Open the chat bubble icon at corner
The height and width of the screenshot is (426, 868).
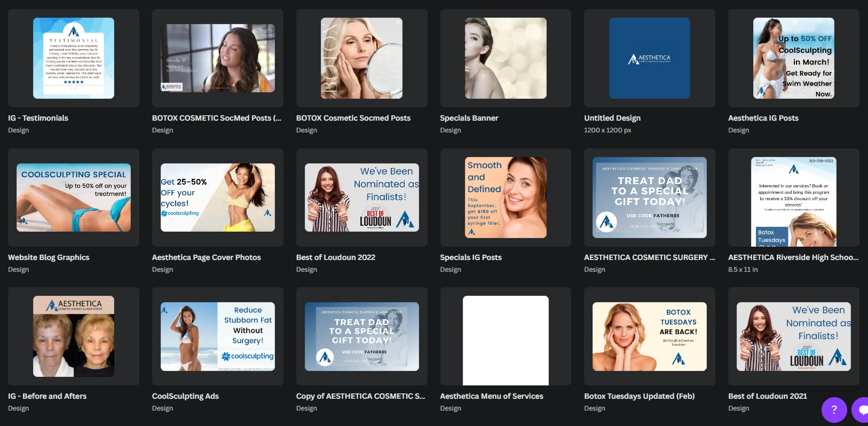click(x=861, y=410)
